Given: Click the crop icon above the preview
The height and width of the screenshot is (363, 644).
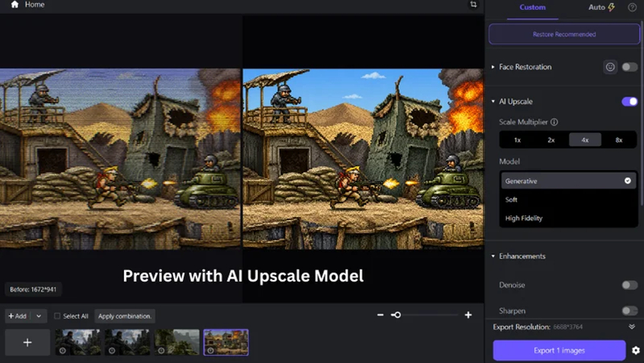Looking at the screenshot, I should 474,5.
